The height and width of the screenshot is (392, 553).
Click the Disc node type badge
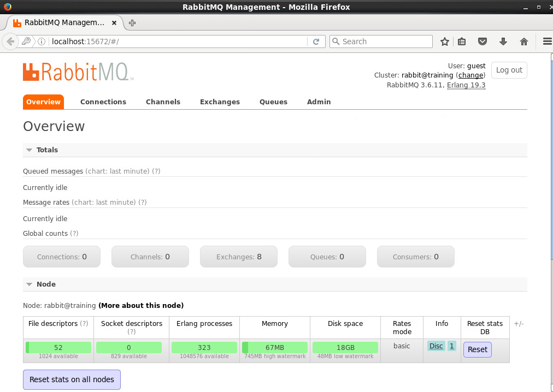(x=436, y=346)
